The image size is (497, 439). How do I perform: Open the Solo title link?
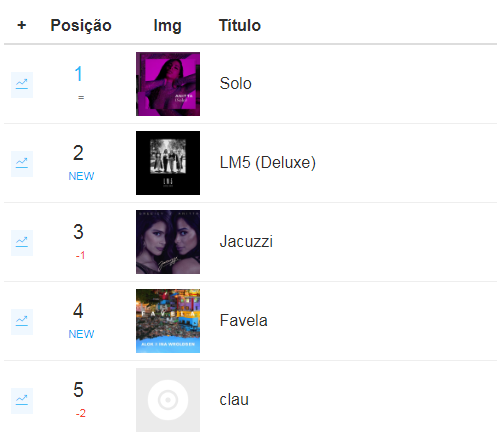(x=235, y=83)
